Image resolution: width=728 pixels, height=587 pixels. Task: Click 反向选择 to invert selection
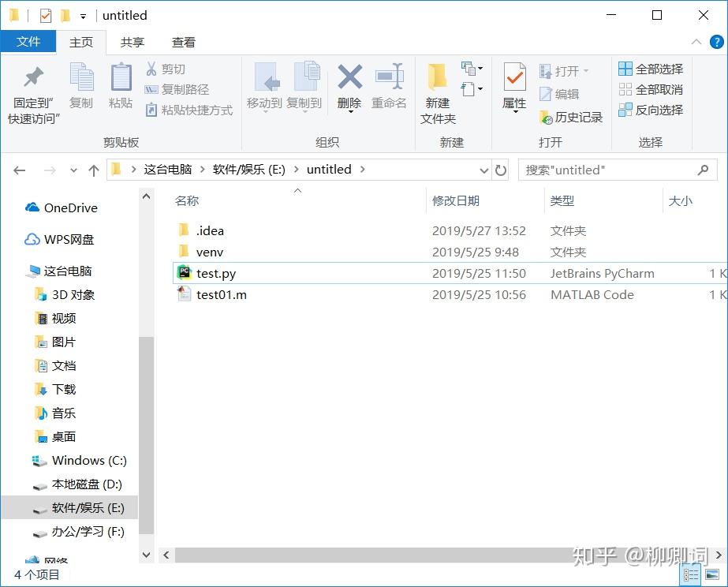point(651,110)
